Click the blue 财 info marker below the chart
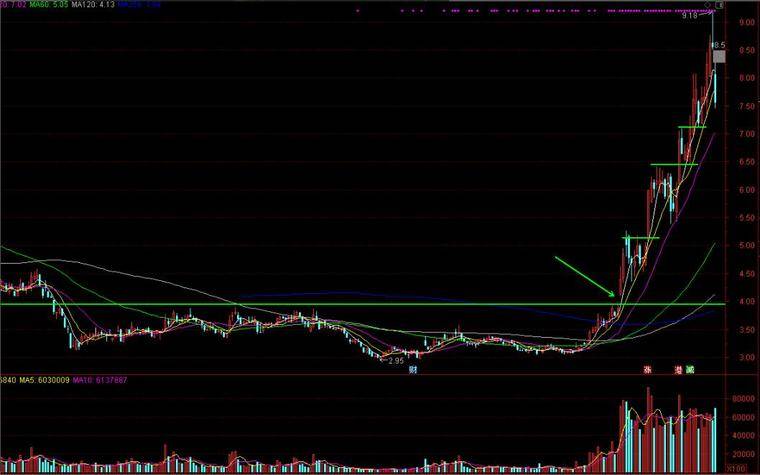760x475 pixels. coord(413,370)
